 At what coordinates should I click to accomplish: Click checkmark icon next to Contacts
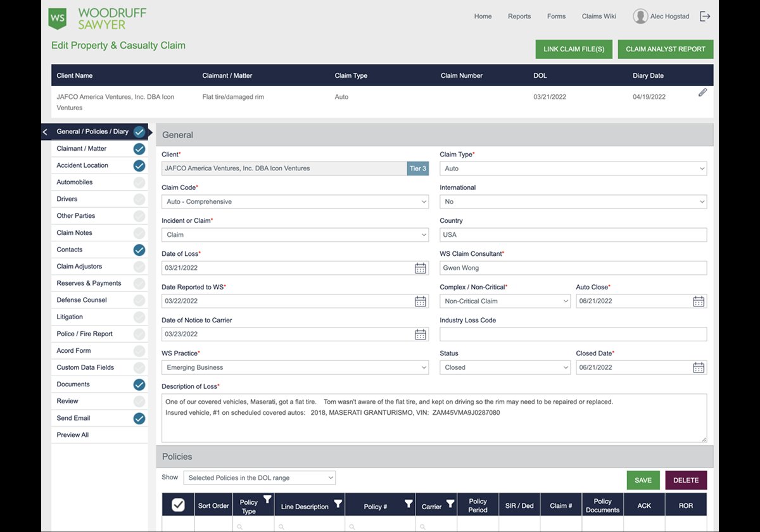139,250
